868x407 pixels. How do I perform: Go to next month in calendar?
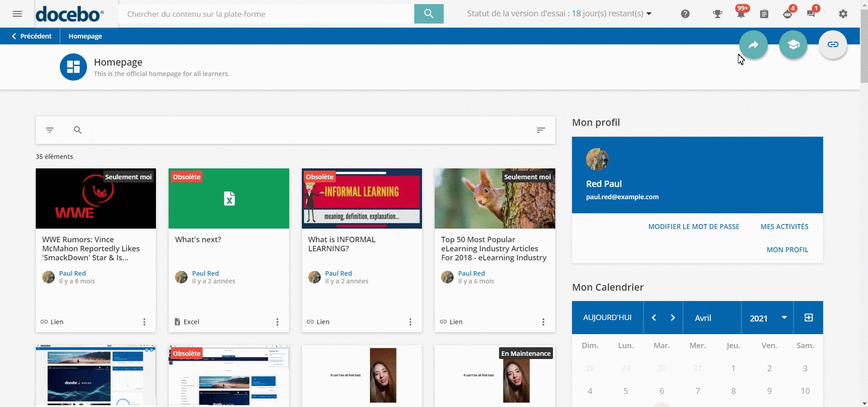click(673, 318)
